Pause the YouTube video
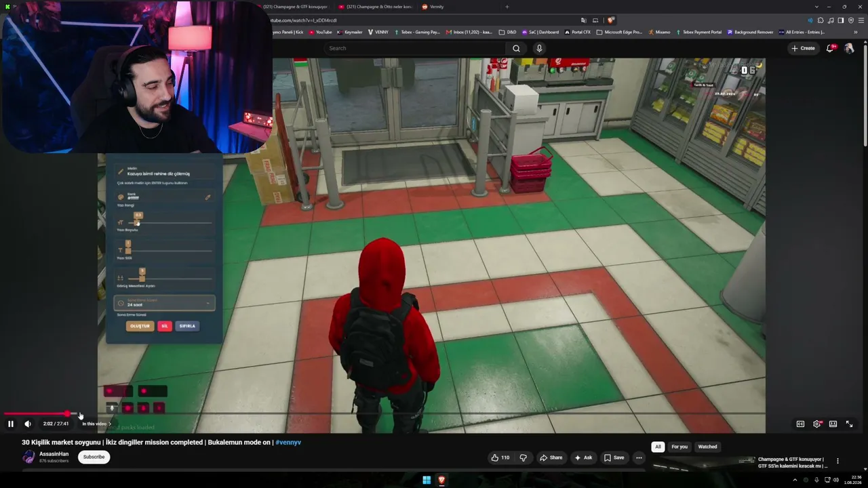 tap(11, 424)
